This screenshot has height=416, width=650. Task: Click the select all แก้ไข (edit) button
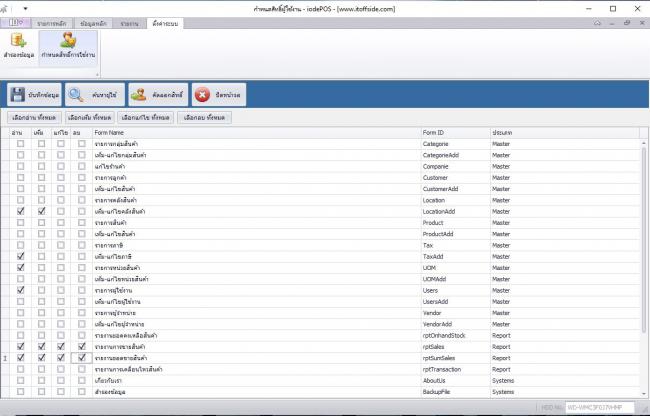point(146,118)
